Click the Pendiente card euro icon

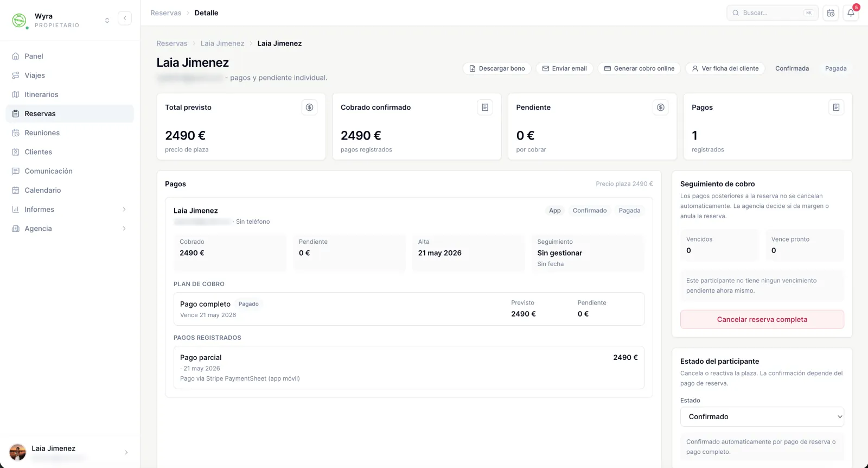point(661,107)
